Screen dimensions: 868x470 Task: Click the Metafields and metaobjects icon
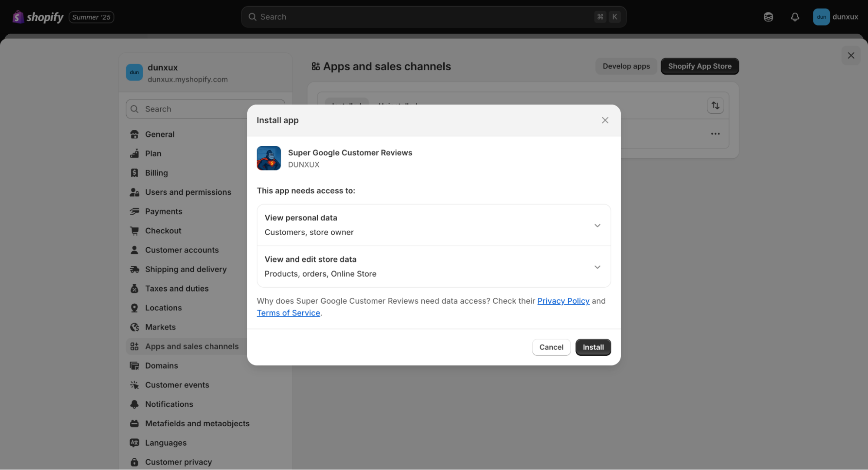click(135, 424)
